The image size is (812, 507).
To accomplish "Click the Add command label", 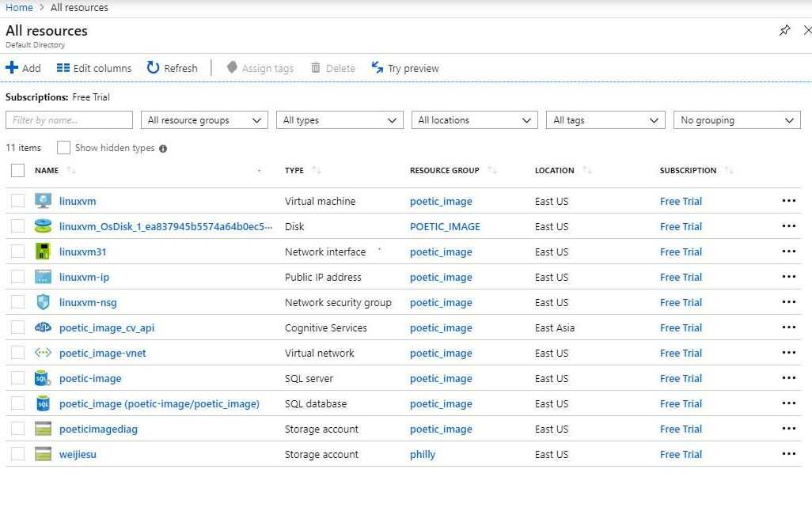I will (31, 68).
